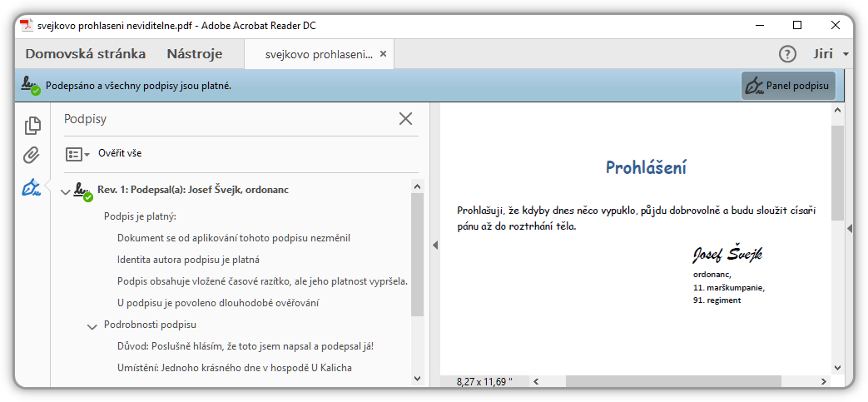
Task: Maximize the Acrobat Reader window
Action: [x=797, y=26]
